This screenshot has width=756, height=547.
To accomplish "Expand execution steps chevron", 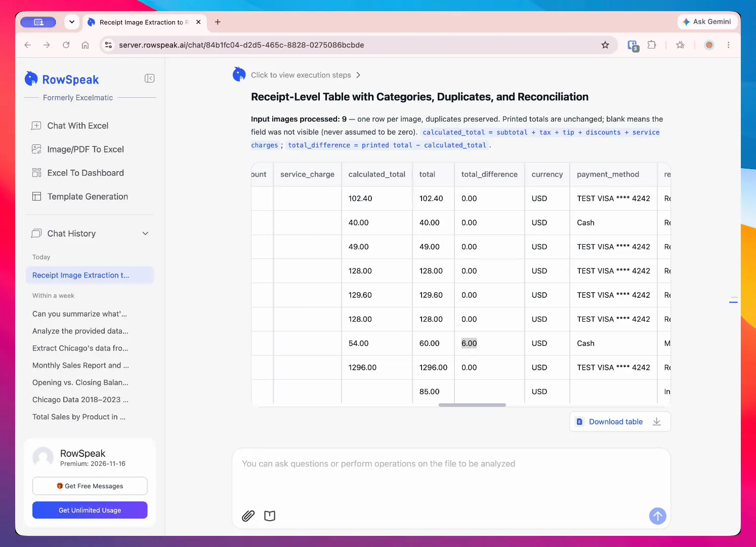I will pyautogui.click(x=358, y=75).
